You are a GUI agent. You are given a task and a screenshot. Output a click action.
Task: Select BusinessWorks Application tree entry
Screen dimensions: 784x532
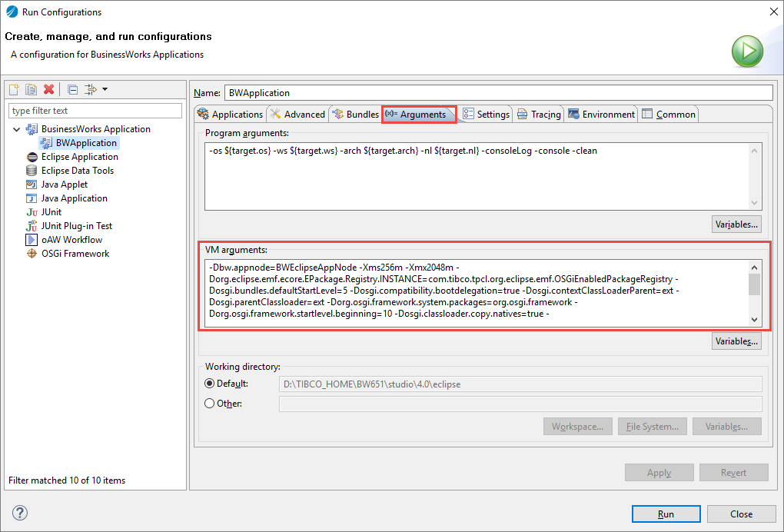tap(95, 129)
